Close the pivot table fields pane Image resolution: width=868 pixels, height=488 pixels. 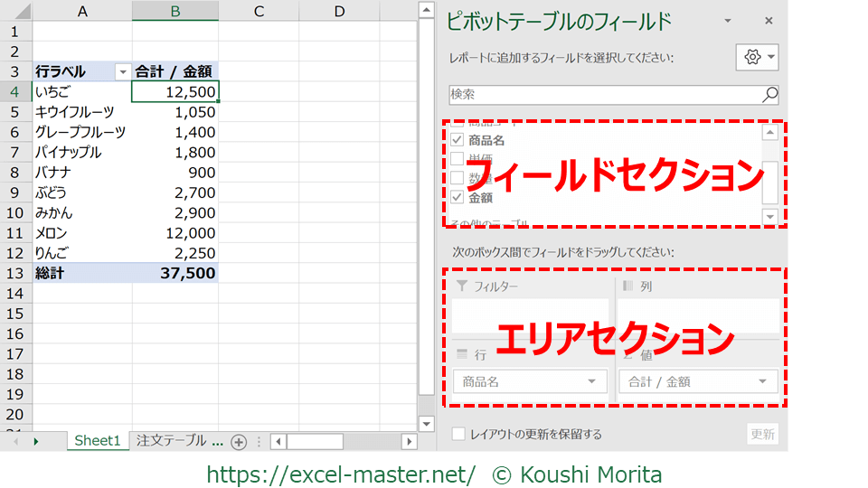point(769,21)
